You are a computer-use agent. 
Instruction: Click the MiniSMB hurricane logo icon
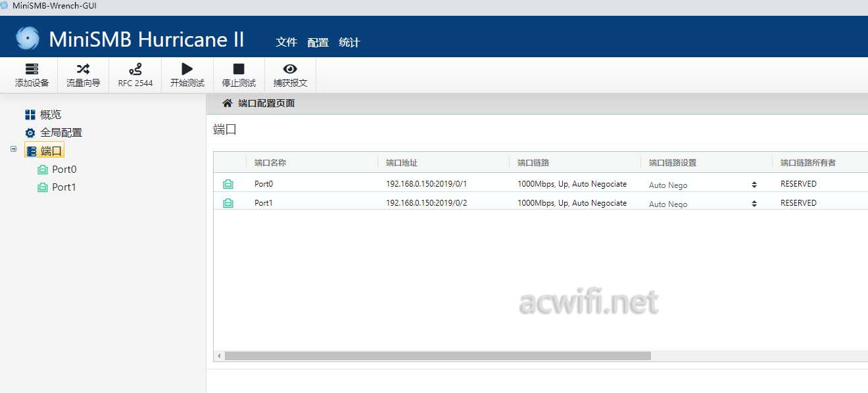[x=27, y=38]
